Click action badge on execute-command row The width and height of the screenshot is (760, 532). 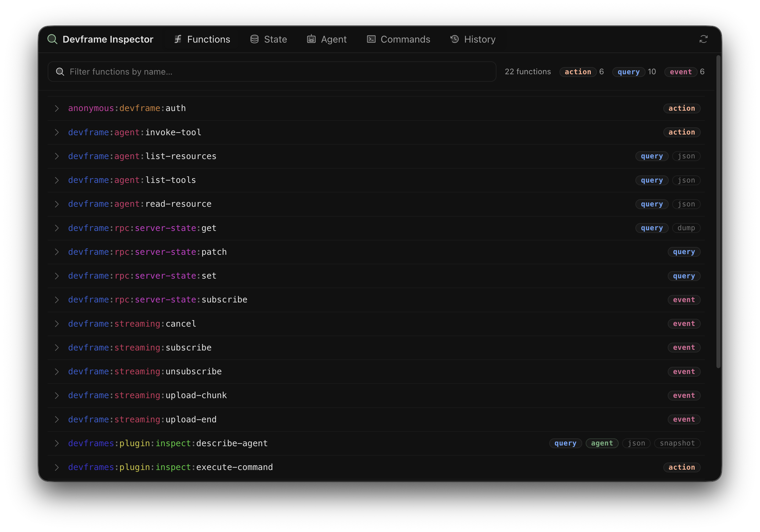click(x=682, y=467)
